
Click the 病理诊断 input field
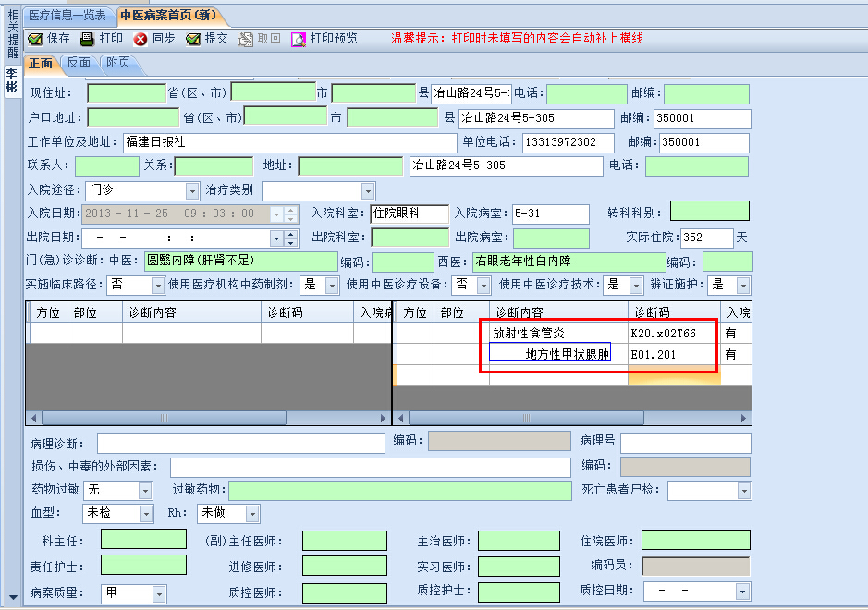[241, 444]
